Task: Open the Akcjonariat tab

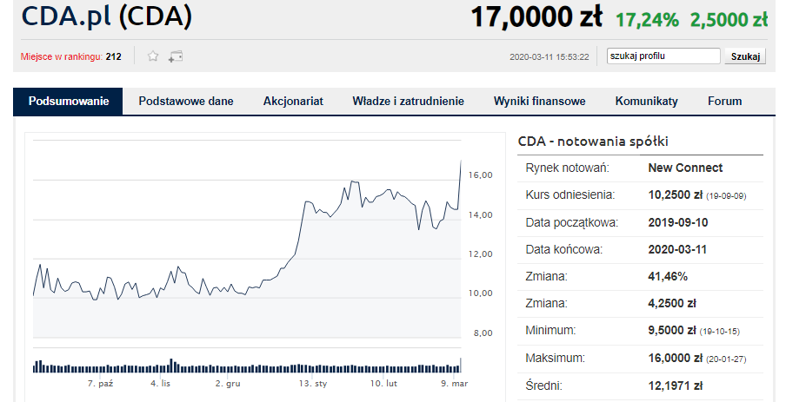Action: tap(293, 101)
